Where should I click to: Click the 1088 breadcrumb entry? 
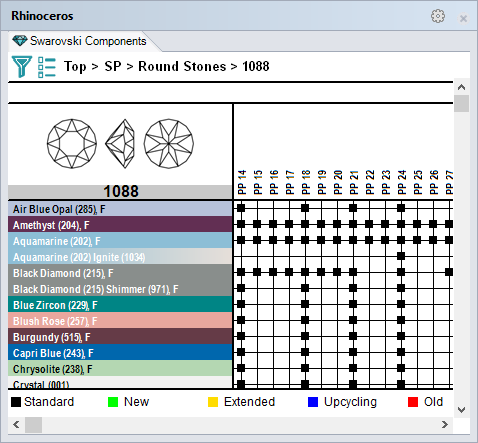point(256,66)
